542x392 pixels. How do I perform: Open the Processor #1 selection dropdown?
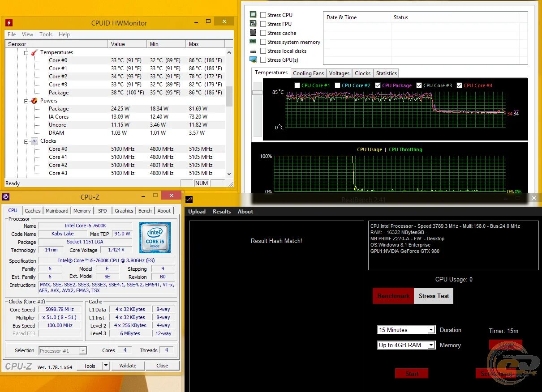pyautogui.click(x=82, y=351)
